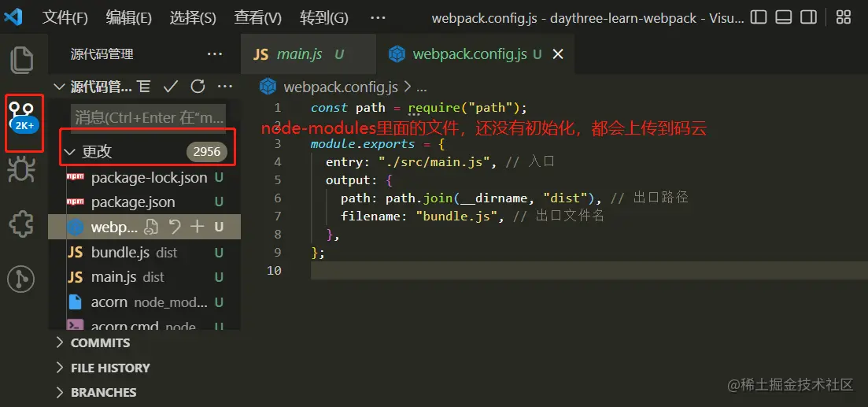Close the webpack.config.js tab
Screen dimensions: 868x407
pos(558,54)
